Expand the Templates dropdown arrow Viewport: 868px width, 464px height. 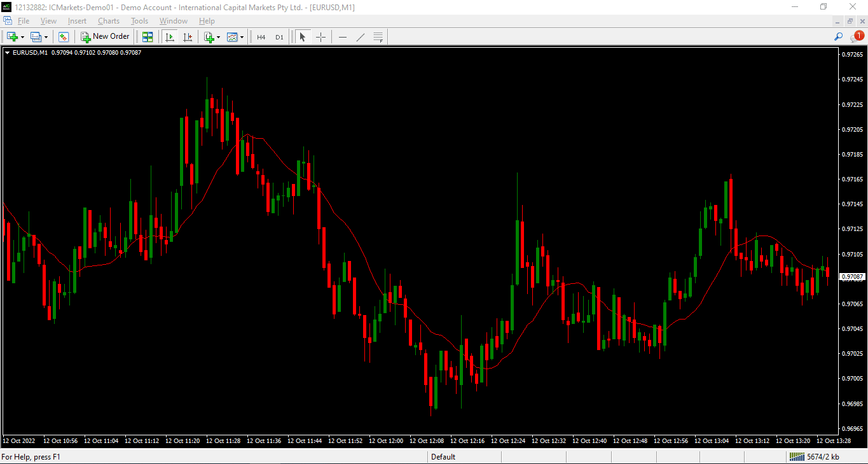pos(242,38)
